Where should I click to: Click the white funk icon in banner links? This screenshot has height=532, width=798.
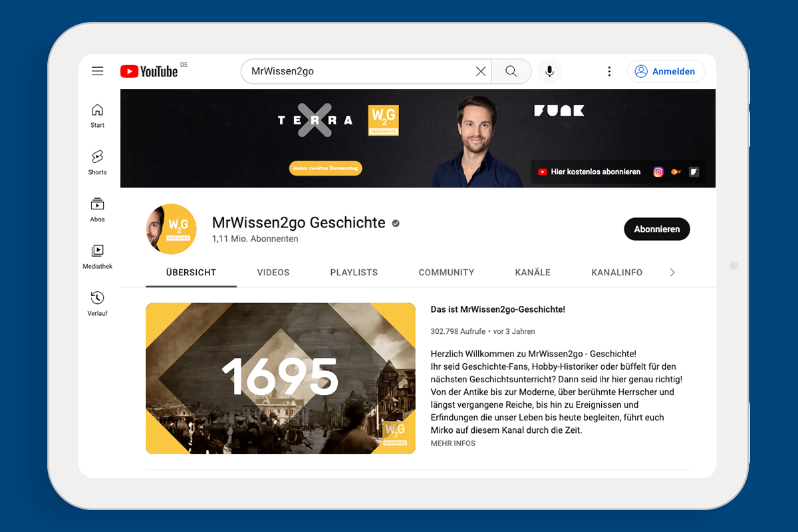pos(694,172)
